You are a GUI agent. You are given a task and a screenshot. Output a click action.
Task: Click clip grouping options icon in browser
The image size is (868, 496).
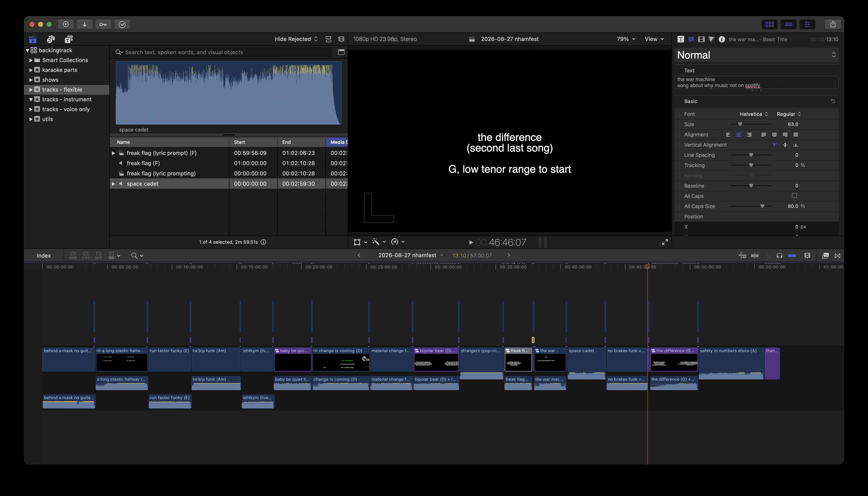point(328,39)
